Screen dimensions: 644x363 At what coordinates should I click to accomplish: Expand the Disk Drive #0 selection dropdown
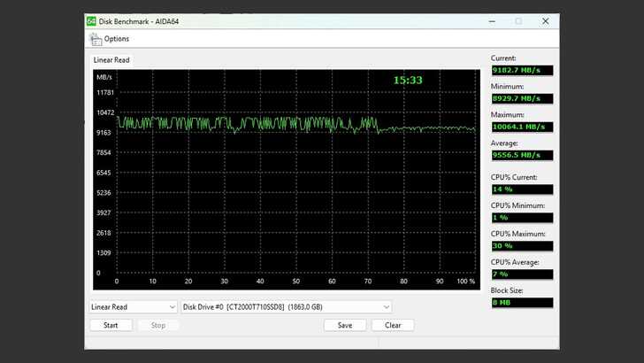(286, 306)
